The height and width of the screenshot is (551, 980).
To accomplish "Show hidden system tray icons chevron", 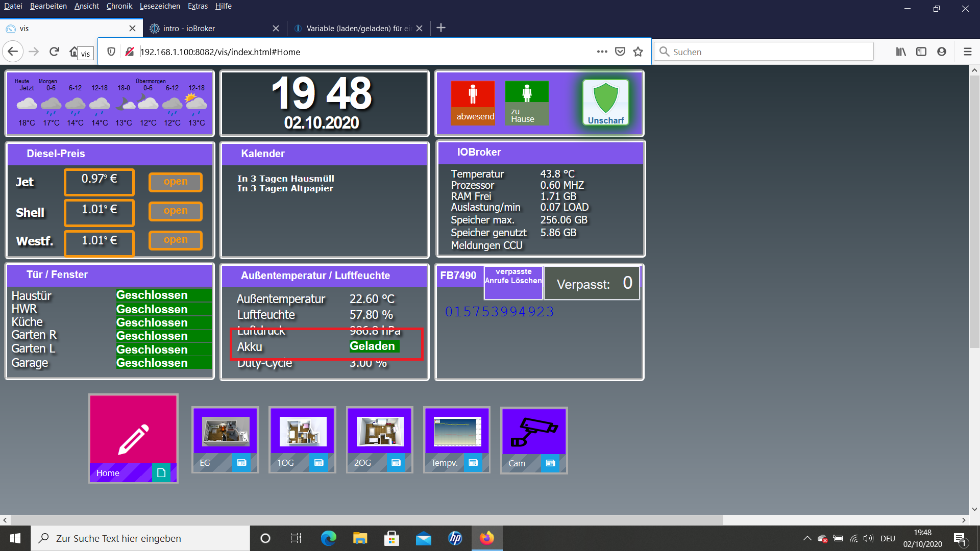I will coord(807,538).
